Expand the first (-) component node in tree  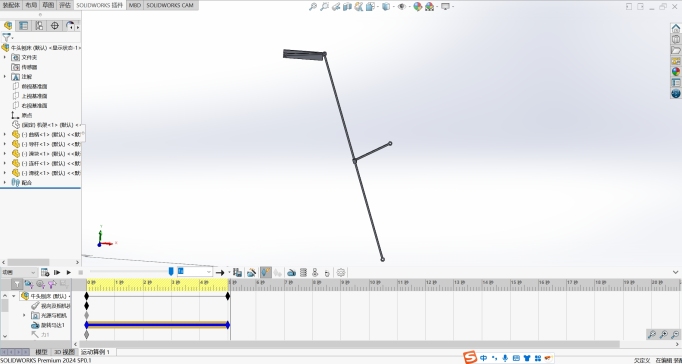coord(5,134)
